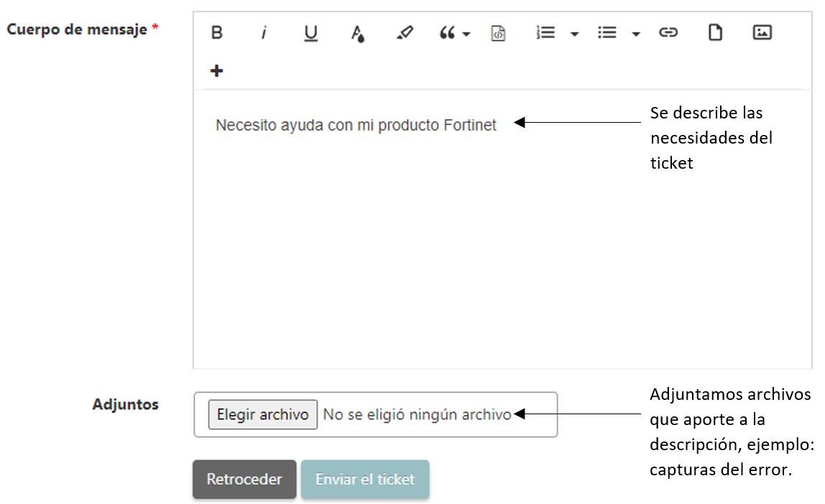
Task: Insert a hyperlink via the chain icon
Action: click(x=668, y=33)
